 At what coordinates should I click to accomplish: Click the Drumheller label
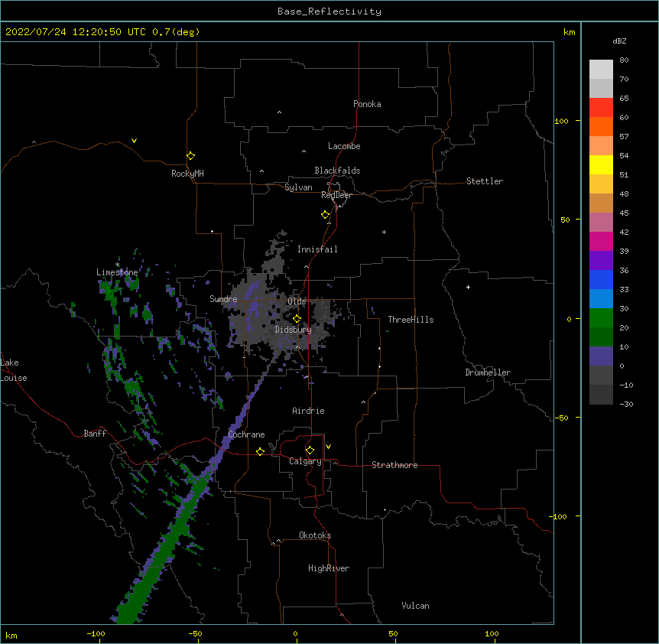point(488,372)
